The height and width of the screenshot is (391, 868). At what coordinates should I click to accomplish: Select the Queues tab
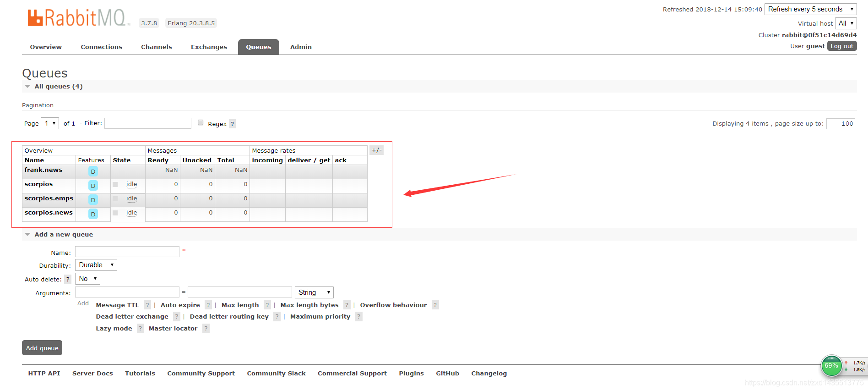point(259,47)
